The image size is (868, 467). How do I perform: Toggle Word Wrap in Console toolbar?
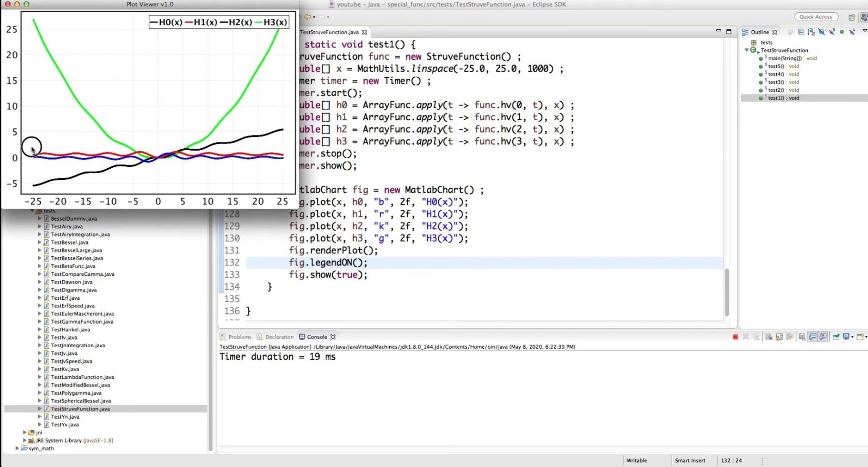coord(789,337)
